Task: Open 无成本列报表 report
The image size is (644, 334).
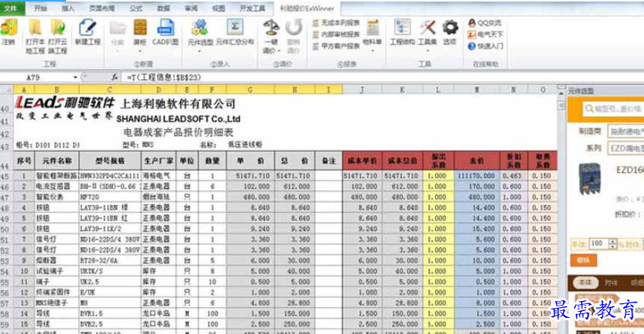Action: click(336, 23)
